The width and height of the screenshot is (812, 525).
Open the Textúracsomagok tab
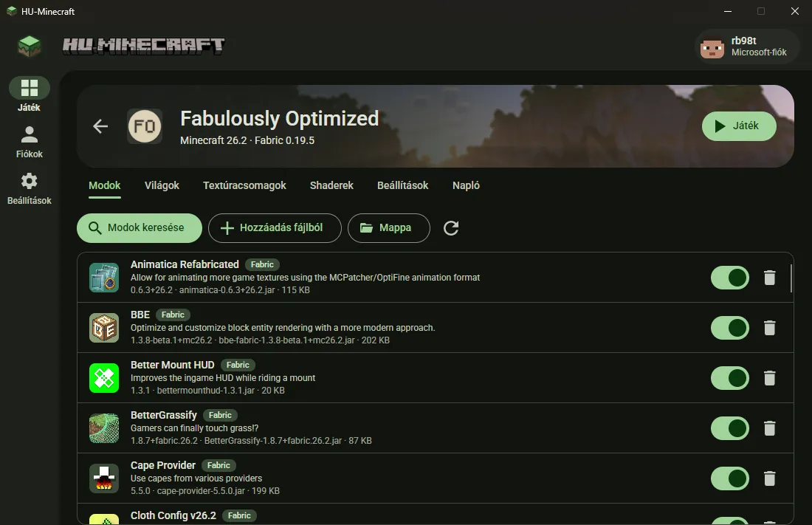click(x=244, y=185)
